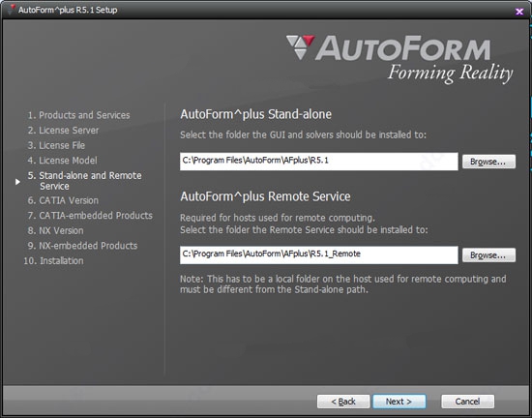Focus the Remote Service path field
The width and height of the screenshot is (532, 418).
[318, 254]
